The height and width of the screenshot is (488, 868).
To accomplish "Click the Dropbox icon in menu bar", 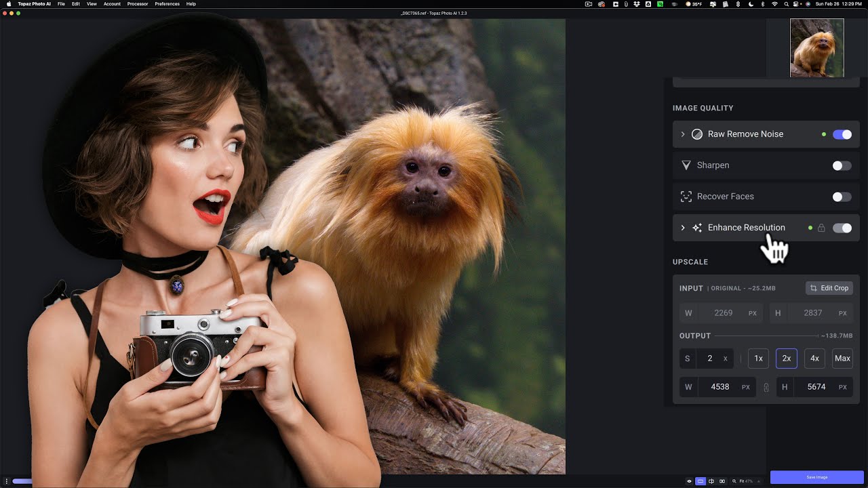I will click(x=636, y=4).
